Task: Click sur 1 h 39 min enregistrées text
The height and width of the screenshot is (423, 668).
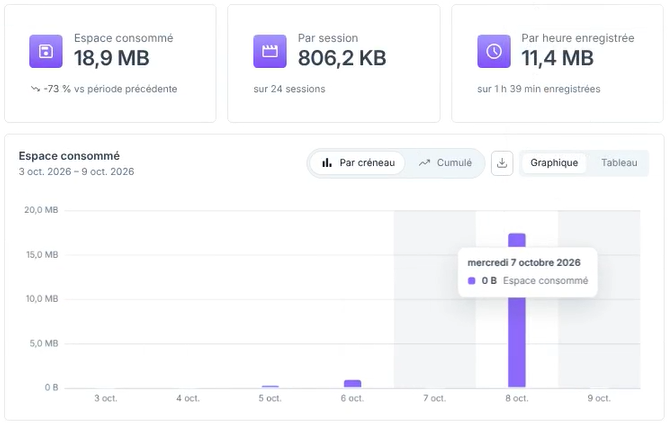Action: tap(538, 89)
